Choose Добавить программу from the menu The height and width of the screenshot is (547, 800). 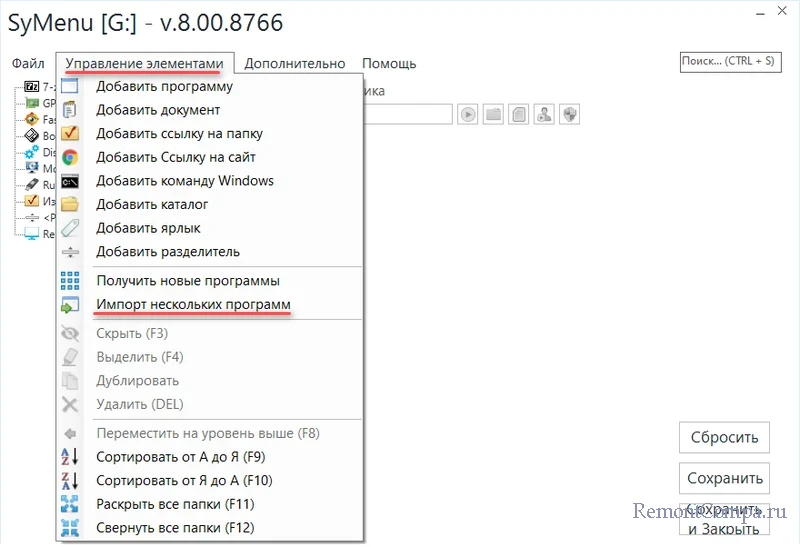click(x=164, y=86)
